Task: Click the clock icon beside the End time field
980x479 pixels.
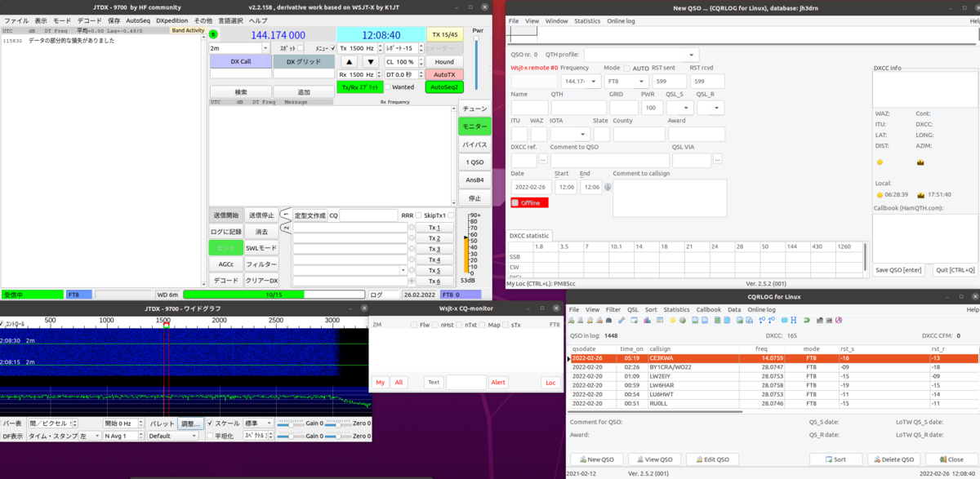Action: click(608, 187)
